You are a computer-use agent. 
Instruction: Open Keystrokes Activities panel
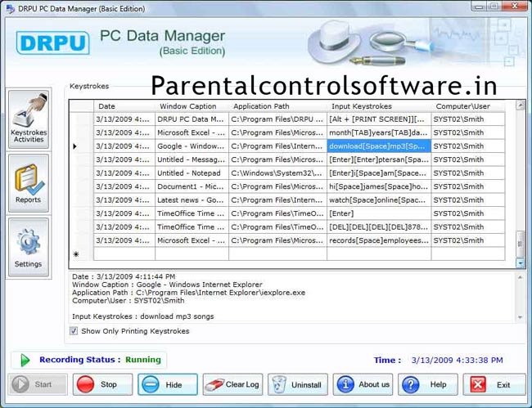(x=29, y=119)
